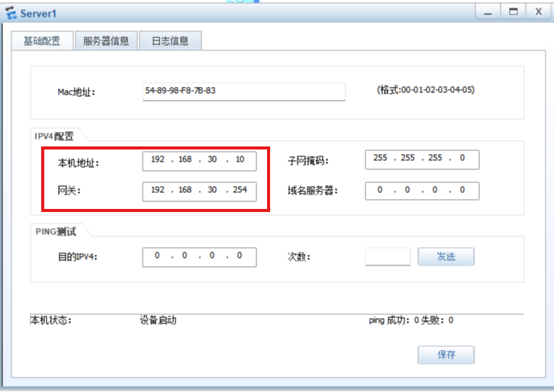Click the 次数 count input field

(x=388, y=256)
